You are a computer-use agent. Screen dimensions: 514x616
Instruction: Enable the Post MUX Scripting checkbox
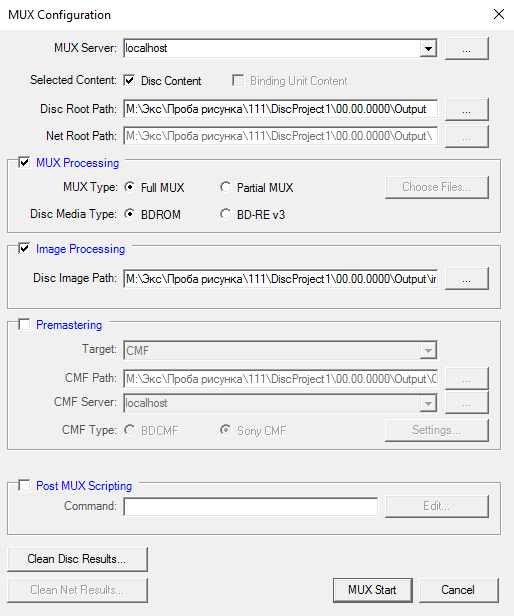(24, 485)
